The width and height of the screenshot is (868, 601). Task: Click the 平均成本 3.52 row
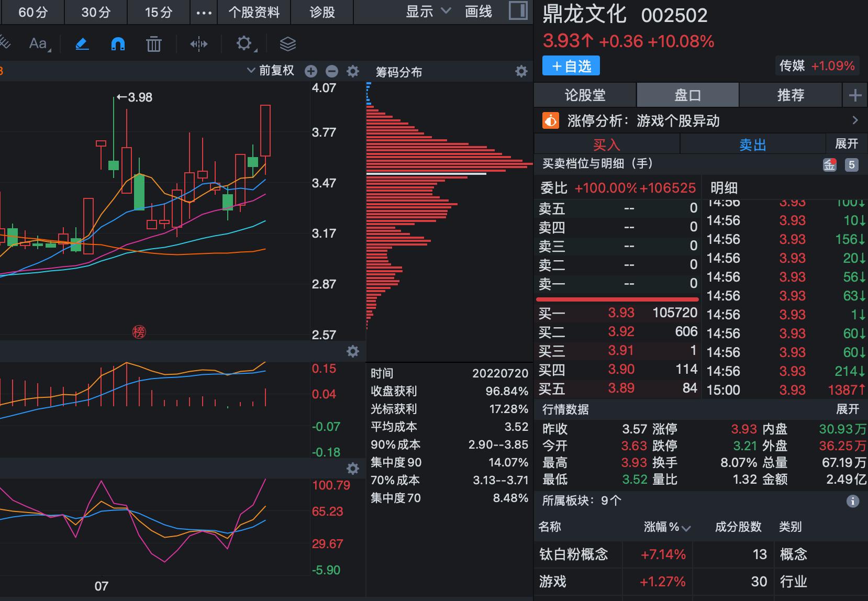pos(449,427)
